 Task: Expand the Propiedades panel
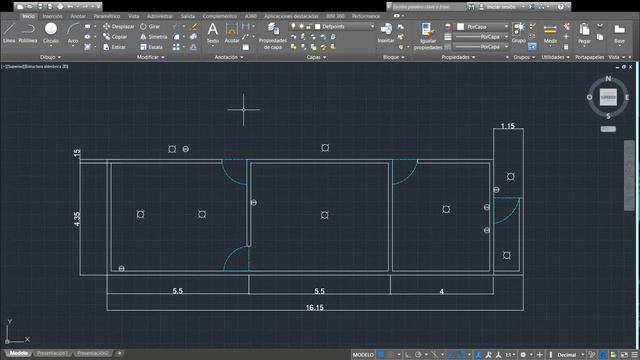point(458,57)
